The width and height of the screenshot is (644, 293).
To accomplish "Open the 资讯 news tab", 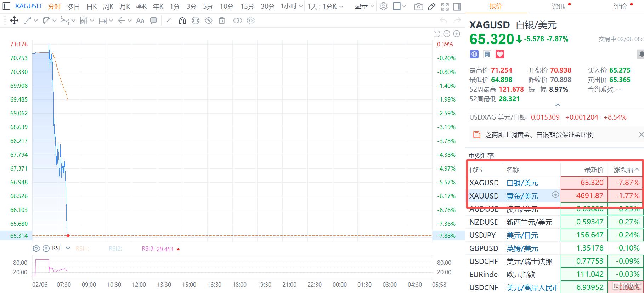I will pos(558,6).
